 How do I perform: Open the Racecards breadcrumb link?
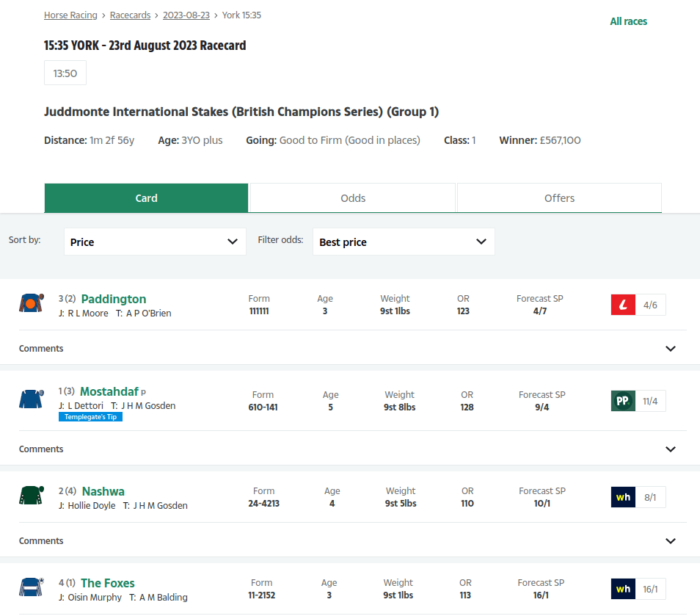click(131, 15)
